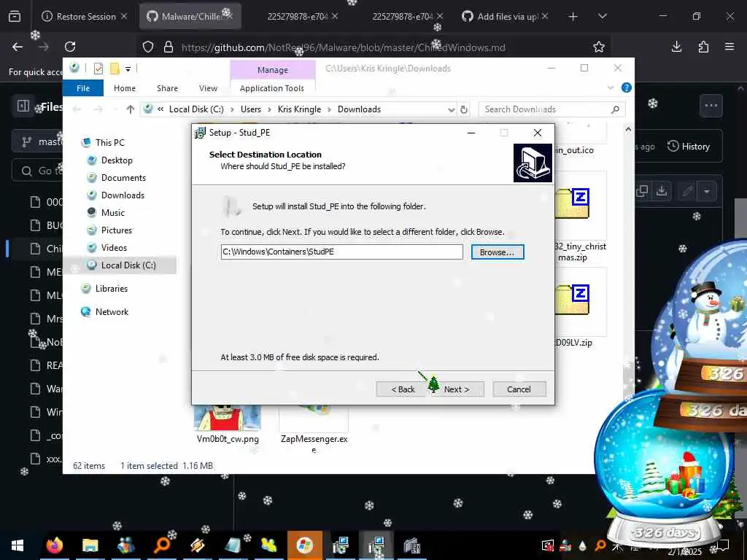Click the GitHub URL in the address bar
Screen dimensions: 747x560
[x=343, y=47]
